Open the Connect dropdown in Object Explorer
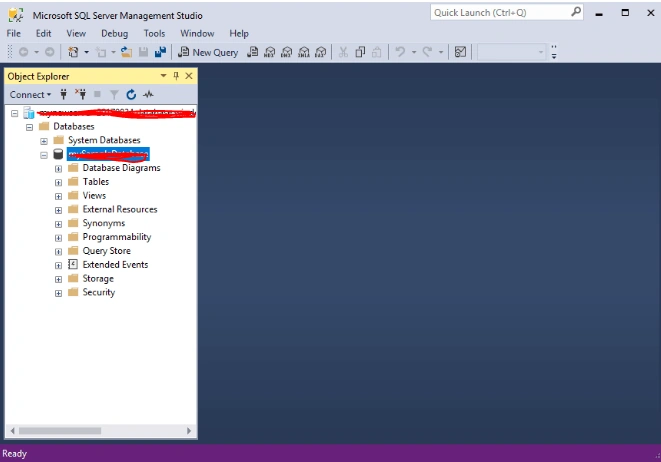Screen dimensions: 661x462 [30, 94]
